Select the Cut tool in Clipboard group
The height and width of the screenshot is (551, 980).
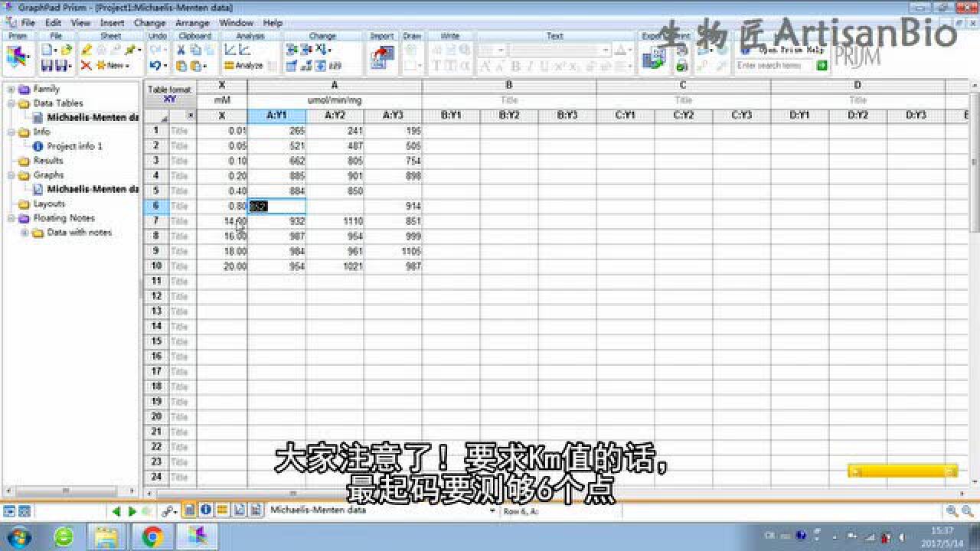181,51
